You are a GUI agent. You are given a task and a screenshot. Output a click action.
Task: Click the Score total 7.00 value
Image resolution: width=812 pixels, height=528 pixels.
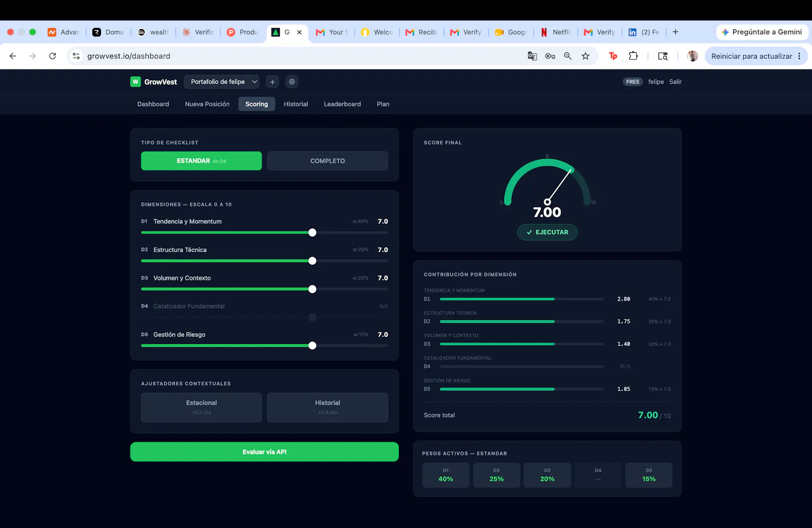(x=648, y=415)
